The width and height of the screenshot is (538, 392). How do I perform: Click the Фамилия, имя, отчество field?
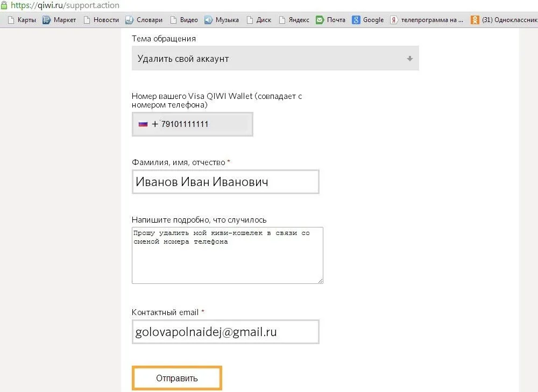coord(225,182)
